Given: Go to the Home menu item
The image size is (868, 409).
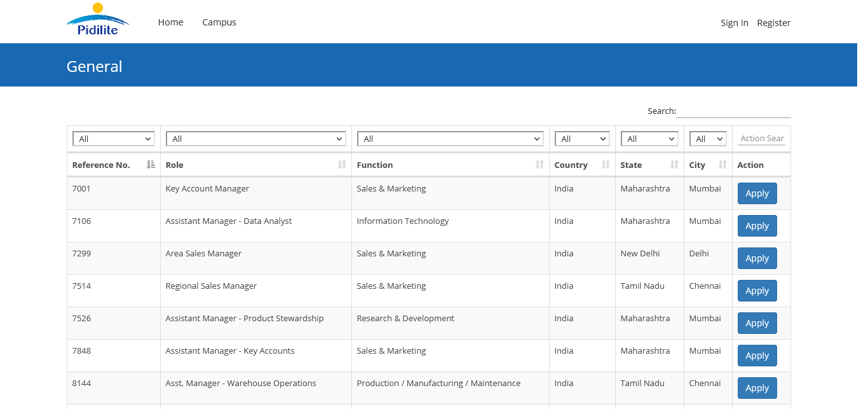Looking at the screenshot, I should click(x=170, y=22).
